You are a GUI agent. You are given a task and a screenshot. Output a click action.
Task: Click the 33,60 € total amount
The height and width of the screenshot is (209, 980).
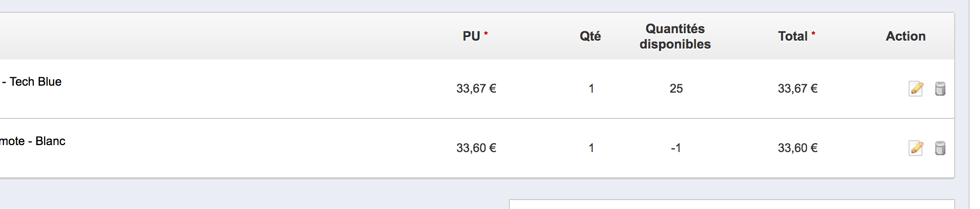pyautogui.click(x=797, y=148)
